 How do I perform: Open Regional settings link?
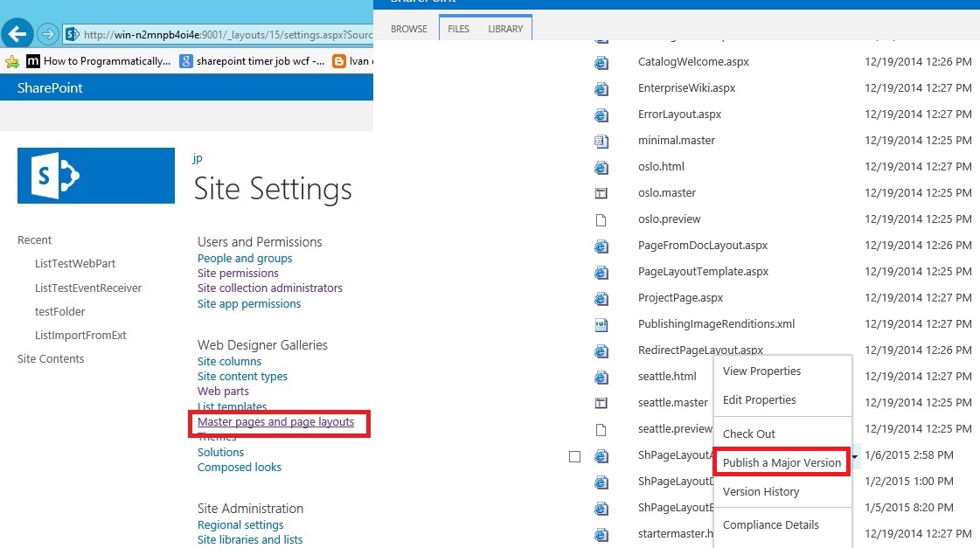point(240,525)
